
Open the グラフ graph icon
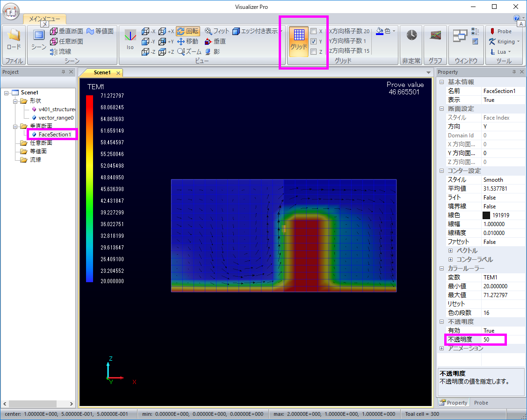point(435,36)
